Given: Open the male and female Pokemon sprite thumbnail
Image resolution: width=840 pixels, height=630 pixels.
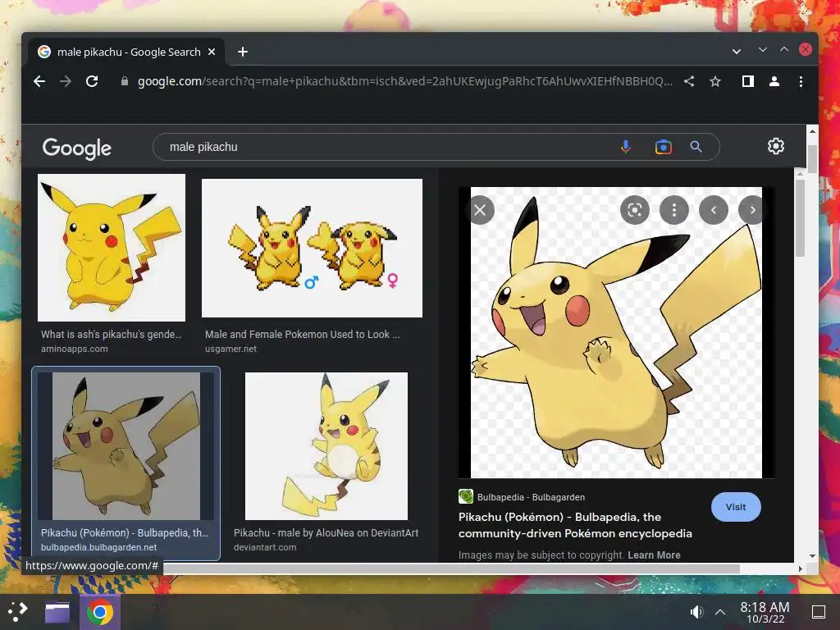Looking at the screenshot, I should [312, 248].
